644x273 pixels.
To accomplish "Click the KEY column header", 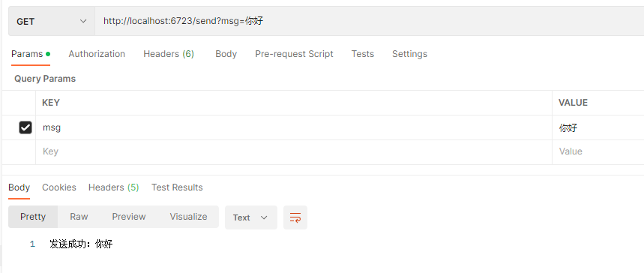I will point(51,103).
